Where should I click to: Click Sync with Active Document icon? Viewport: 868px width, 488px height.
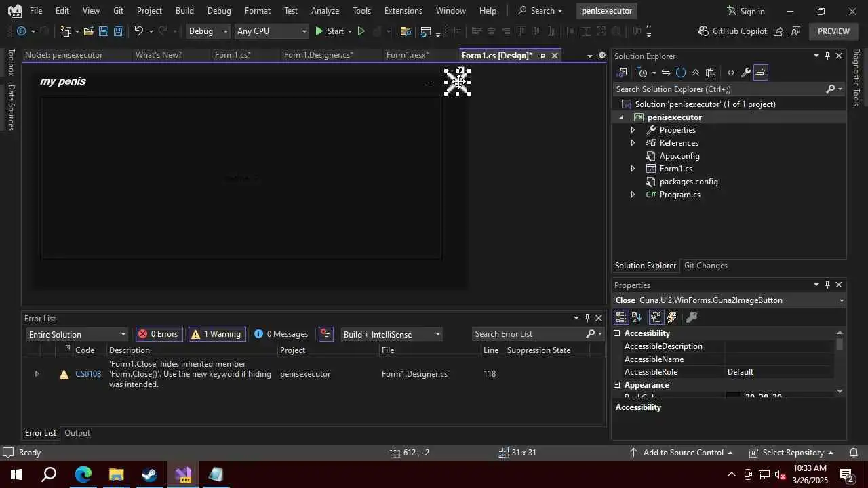click(666, 73)
